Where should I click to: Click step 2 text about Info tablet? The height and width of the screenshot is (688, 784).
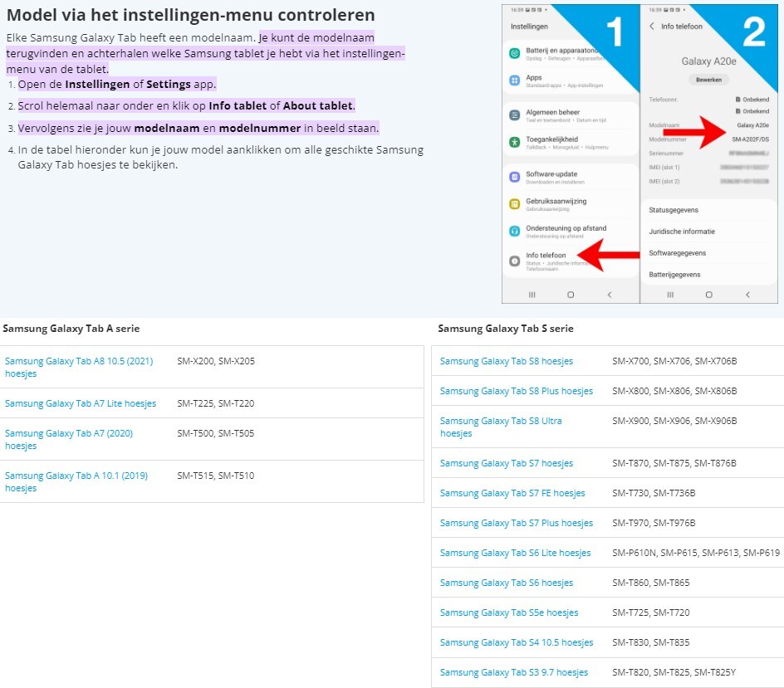pos(187,106)
